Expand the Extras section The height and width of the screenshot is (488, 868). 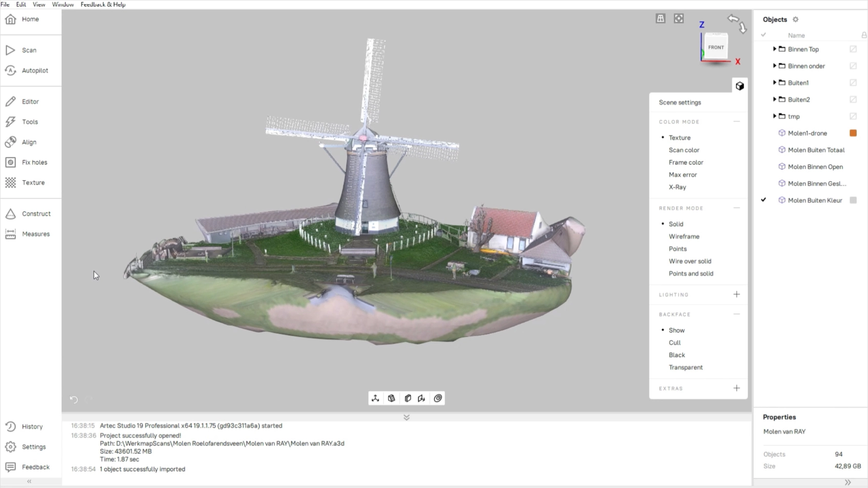736,388
